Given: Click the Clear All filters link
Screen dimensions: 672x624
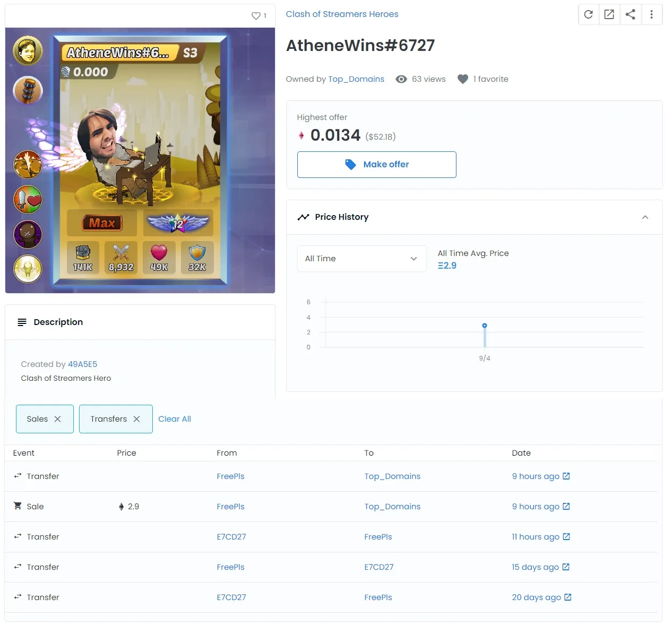Looking at the screenshot, I should [x=175, y=419].
